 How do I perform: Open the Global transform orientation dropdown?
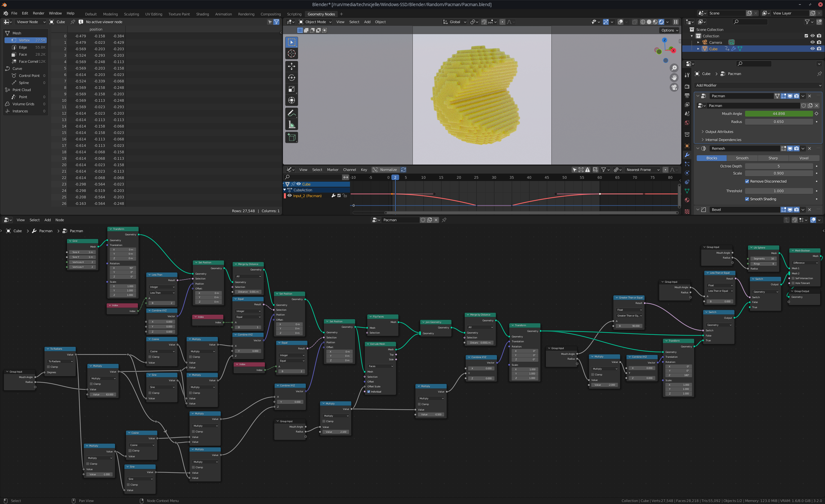tap(454, 22)
